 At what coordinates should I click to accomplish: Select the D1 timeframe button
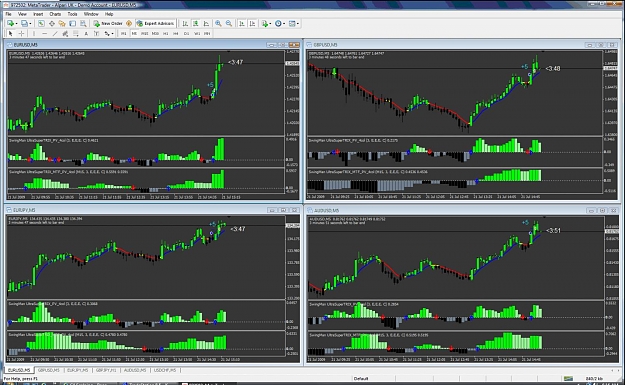tap(186, 33)
